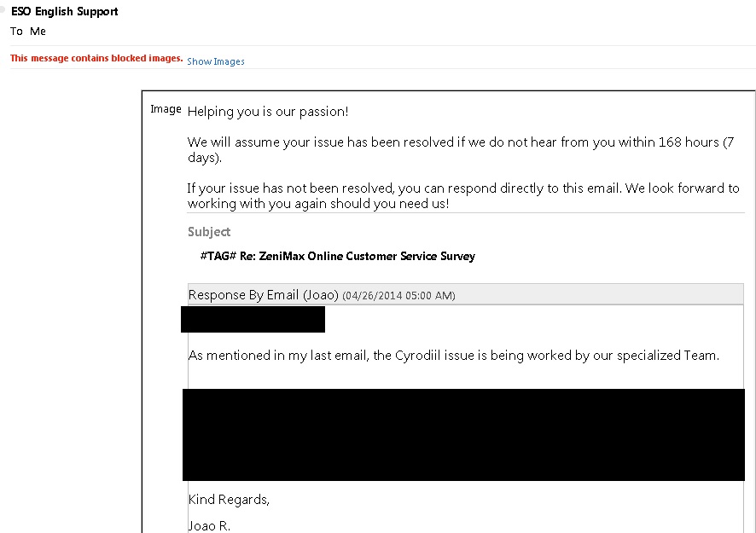Screen dimensions: 756x533
Task: Select the ESO English Support sender name
Action: pyautogui.click(x=65, y=12)
